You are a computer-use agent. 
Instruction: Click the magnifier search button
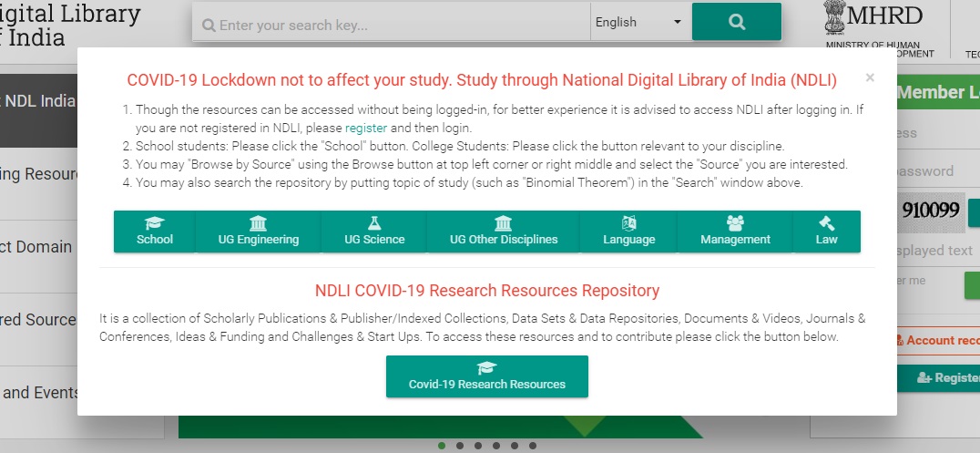[x=736, y=22]
